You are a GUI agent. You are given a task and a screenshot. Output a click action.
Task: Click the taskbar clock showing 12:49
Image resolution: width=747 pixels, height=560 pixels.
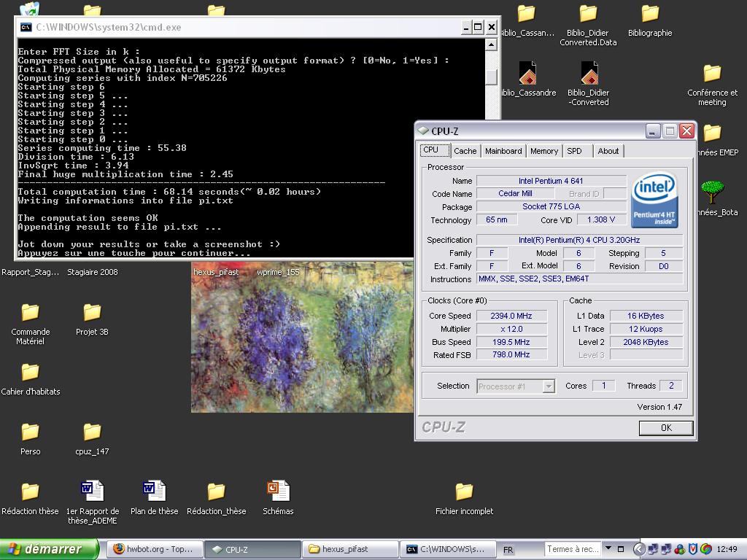(727, 549)
